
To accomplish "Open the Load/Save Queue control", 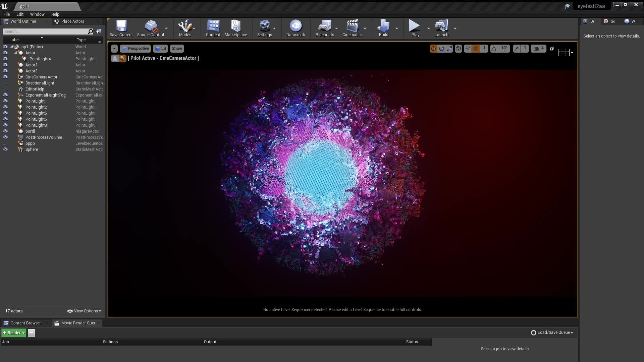I will 551,333.
